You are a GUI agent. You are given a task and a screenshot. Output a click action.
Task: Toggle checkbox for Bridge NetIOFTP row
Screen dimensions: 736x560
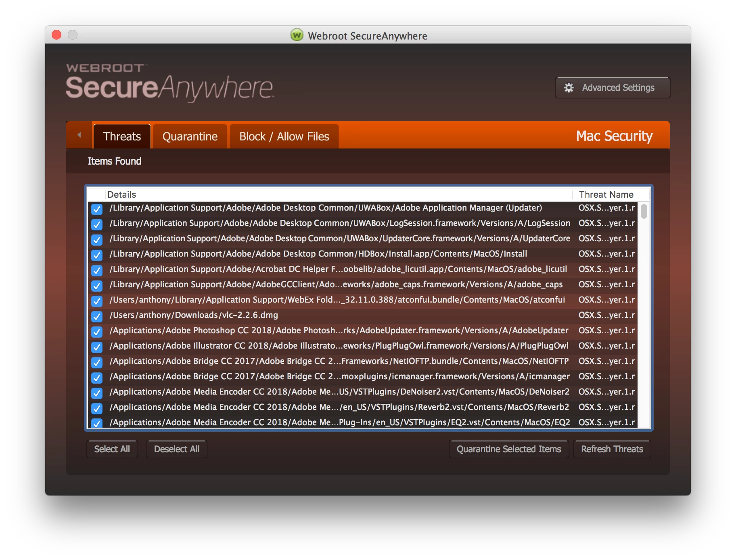[97, 362]
